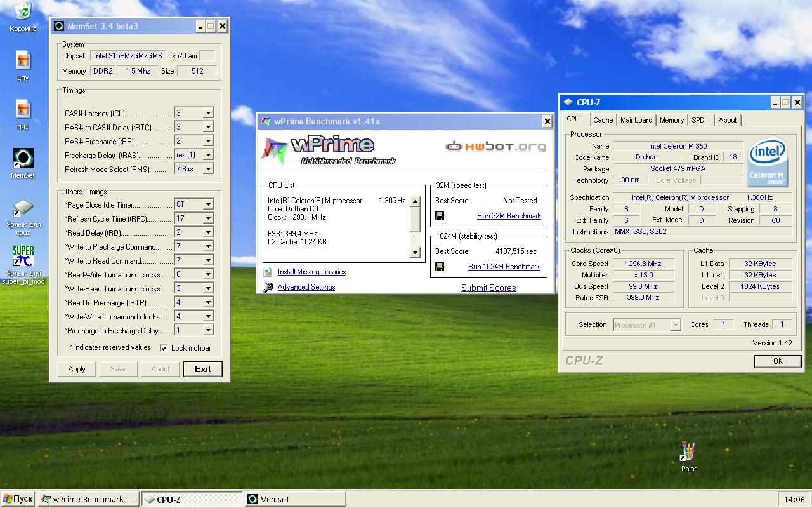Click the Run 1024M Benchmark link
The height and width of the screenshot is (508, 812).
click(504, 267)
